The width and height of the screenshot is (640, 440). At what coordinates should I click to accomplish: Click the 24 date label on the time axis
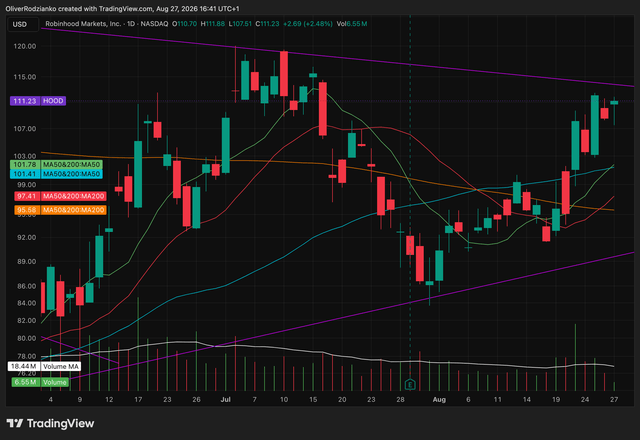point(585,400)
